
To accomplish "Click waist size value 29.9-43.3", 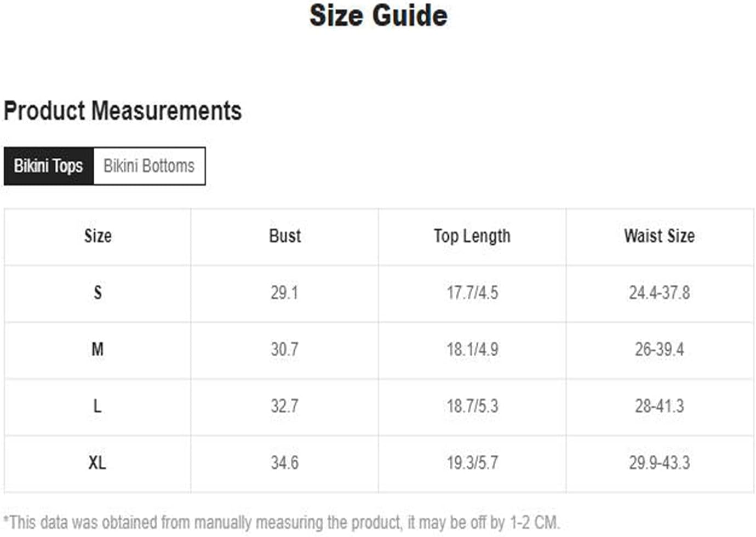I will click(x=660, y=462).
